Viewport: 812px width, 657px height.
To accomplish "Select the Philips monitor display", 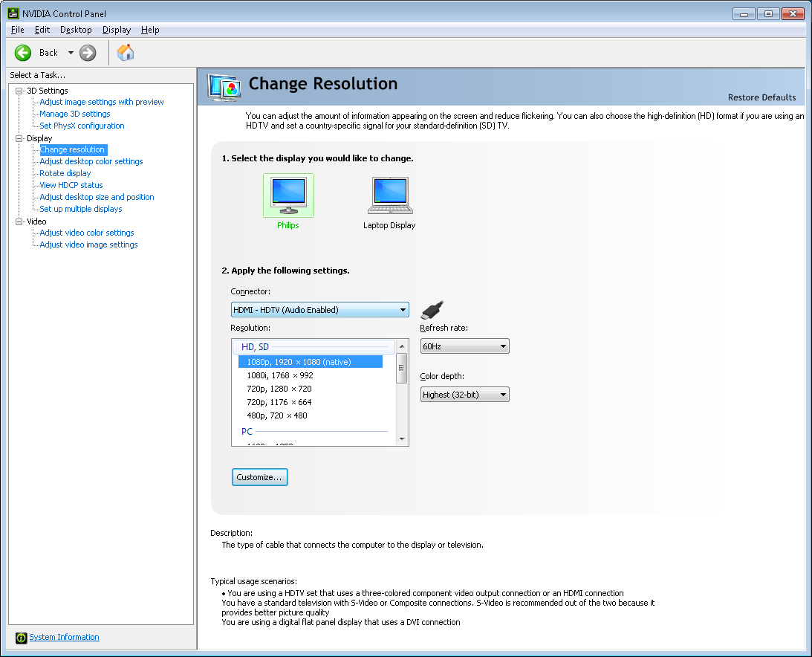I will point(288,196).
